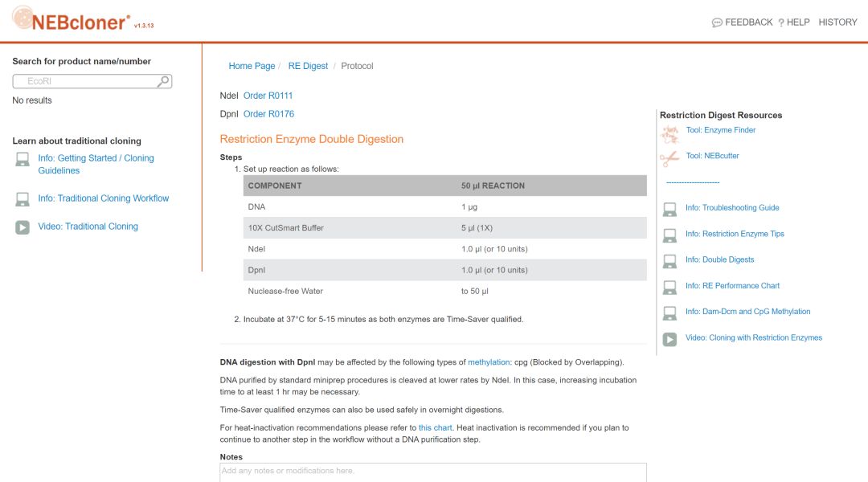Screen dimensions: 868x482
Task: Click the NEBcutter scissors icon
Action: (x=669, y=159)
